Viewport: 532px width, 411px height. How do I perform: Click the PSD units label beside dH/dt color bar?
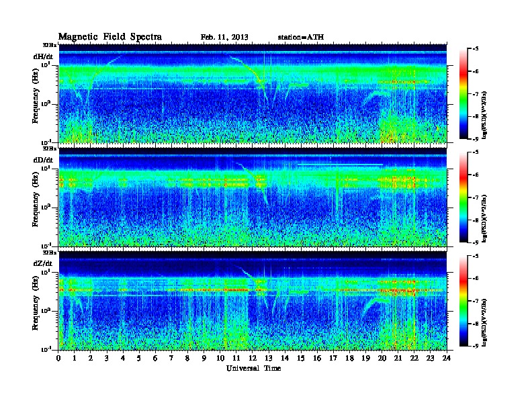coord(484,116)
